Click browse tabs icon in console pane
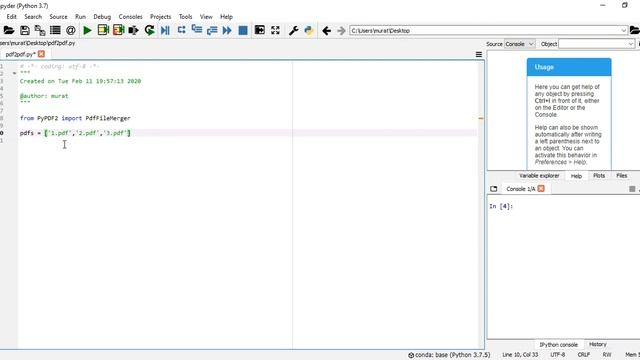Viewport: 640px width, 360px height. pos(493,189)
